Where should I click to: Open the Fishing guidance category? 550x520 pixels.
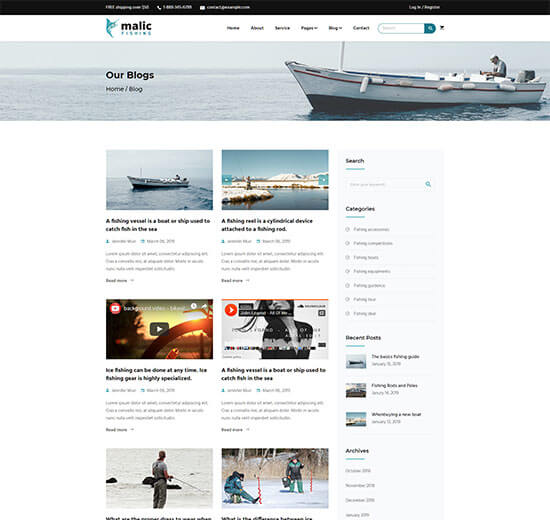pos(369,286)
